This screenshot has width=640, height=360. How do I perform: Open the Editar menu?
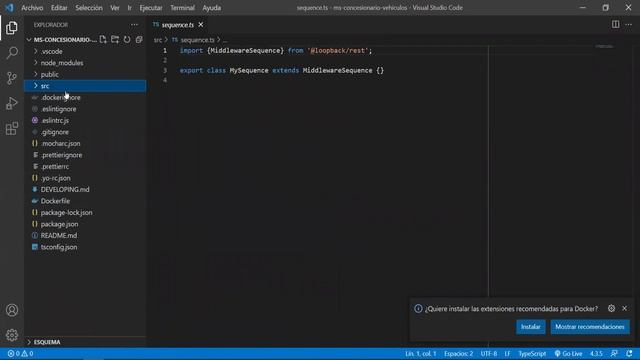[59, 8]
